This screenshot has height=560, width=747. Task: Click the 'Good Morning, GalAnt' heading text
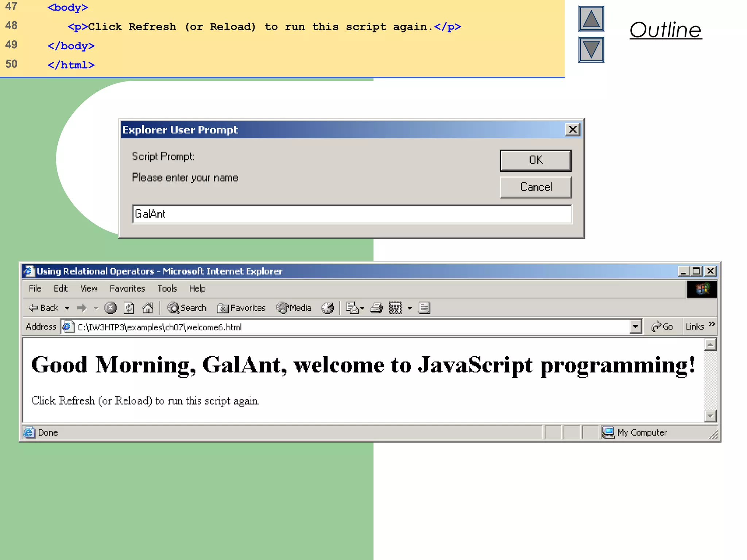pyautogui.click(x=363, y=365)
